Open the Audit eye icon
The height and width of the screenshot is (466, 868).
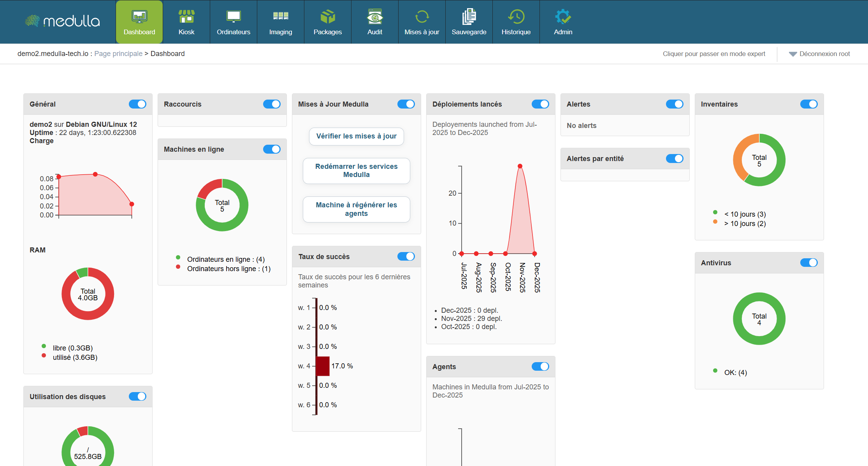pos(375,17)
